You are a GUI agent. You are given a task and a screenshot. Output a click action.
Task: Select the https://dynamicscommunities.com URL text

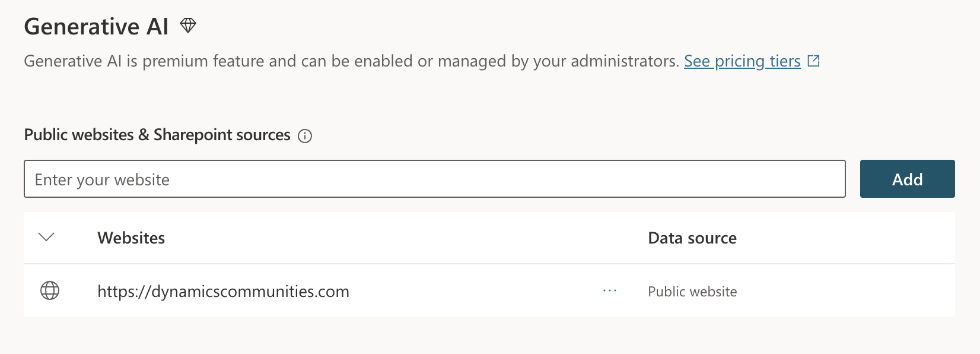(x=223, y=292)
